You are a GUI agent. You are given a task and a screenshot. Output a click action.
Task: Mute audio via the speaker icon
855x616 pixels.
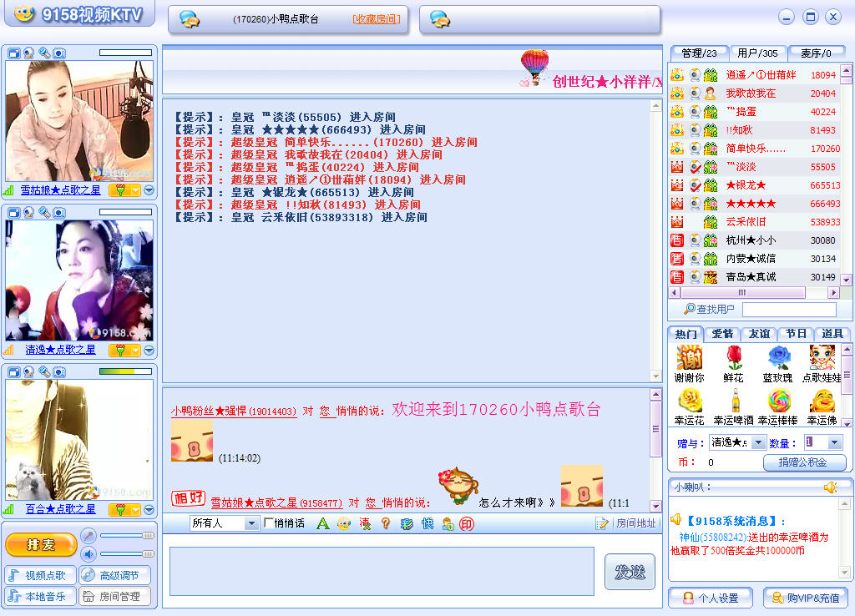[x=89, y=553]
